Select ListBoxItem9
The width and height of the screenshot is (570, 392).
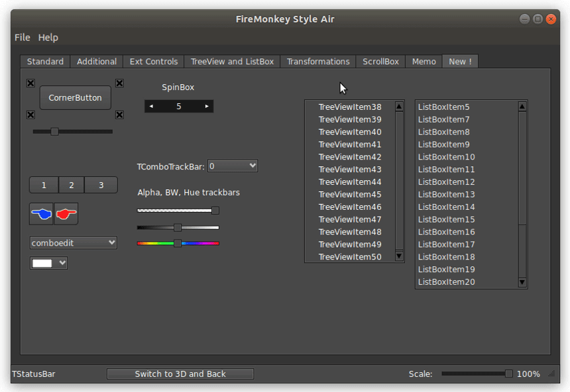click(443, 144)
